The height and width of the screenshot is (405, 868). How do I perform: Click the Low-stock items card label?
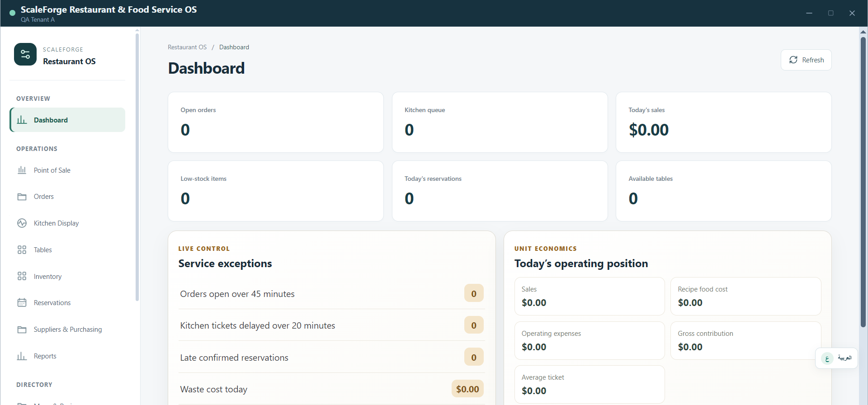[x=203, y=179]
